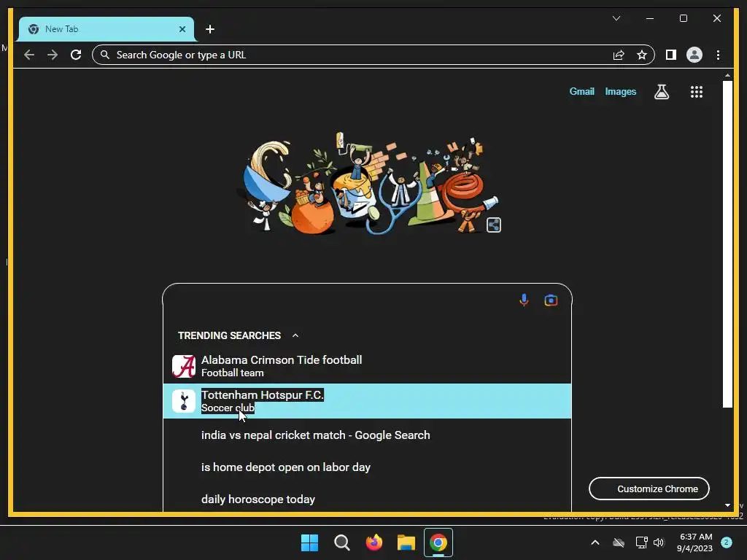The width and height of the screenshot is (747, 560).
Task: Click the Customize Chrome button
Action: [x=649, y=489]
